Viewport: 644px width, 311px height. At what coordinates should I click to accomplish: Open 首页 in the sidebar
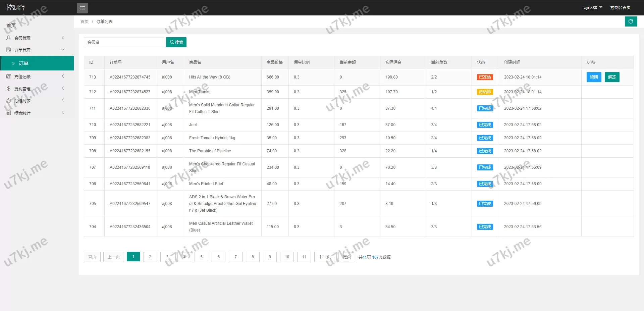pos(11,25)
